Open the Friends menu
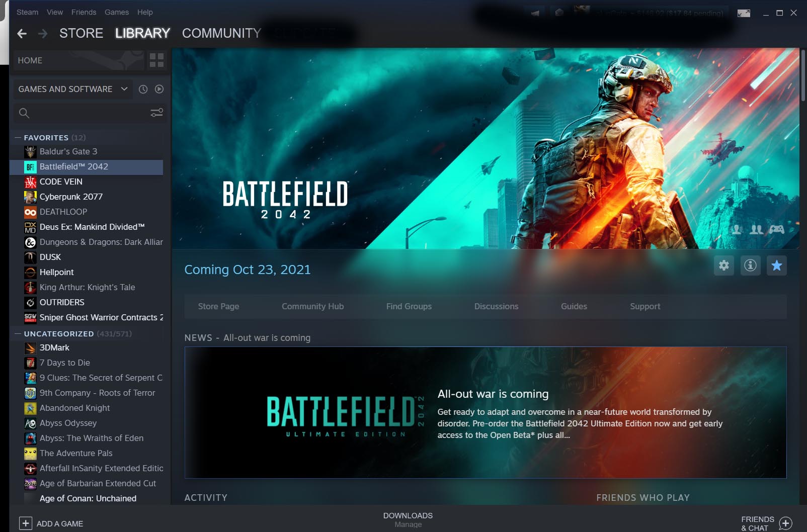The height and width of the screenshot is (532, 807). coord(84,12)
